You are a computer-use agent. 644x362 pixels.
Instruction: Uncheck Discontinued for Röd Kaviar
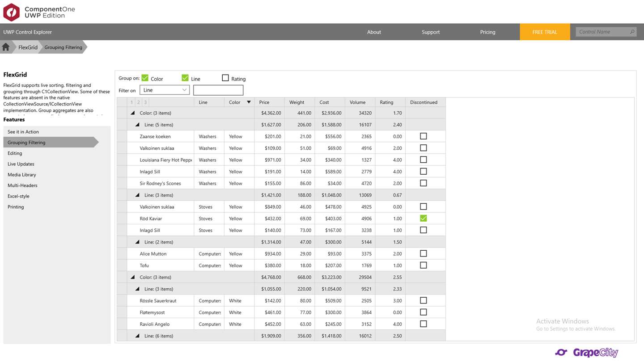click(424, 218)
